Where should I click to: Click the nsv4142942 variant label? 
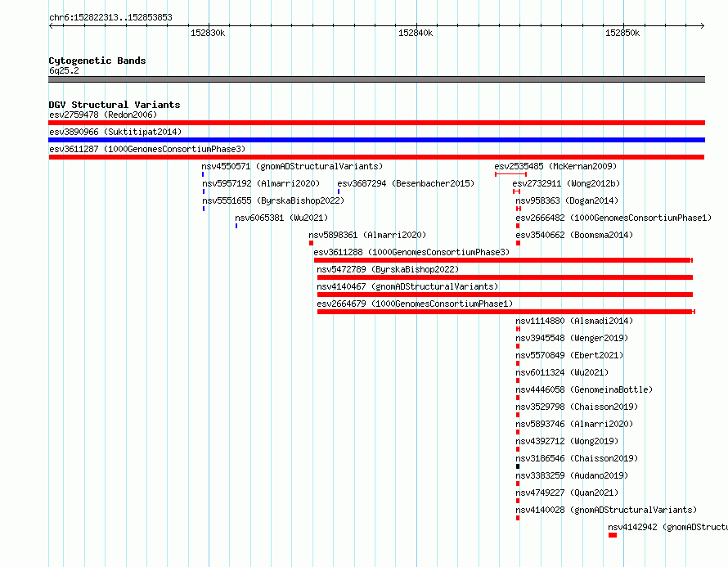(x=667, y=527)
